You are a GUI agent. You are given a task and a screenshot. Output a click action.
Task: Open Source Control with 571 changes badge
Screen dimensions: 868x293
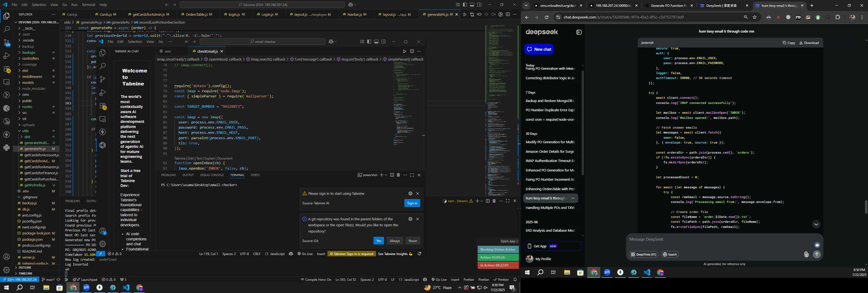(x=7, y=43)
